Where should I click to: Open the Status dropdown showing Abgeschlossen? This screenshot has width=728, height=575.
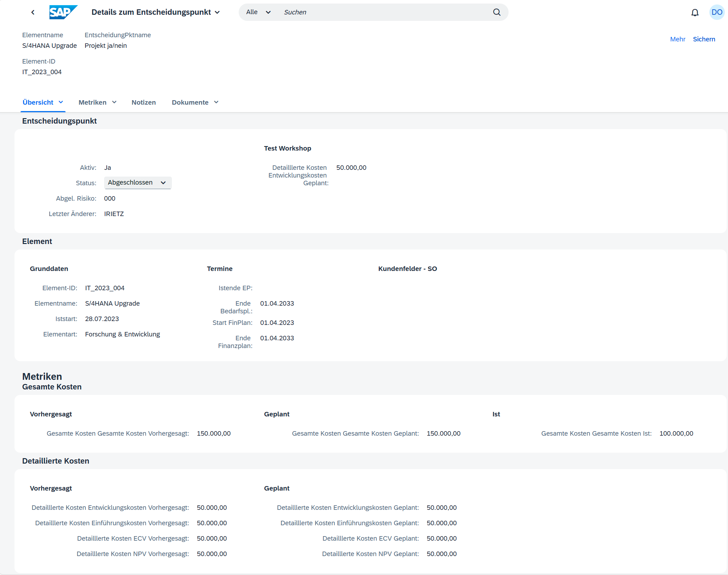click(138, 183)
